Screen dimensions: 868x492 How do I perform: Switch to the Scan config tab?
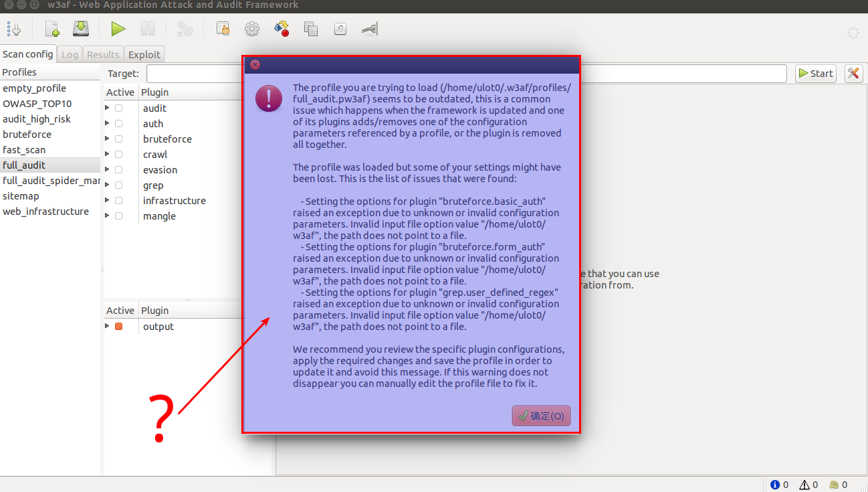pyautogui.click(x=28, y=54)
